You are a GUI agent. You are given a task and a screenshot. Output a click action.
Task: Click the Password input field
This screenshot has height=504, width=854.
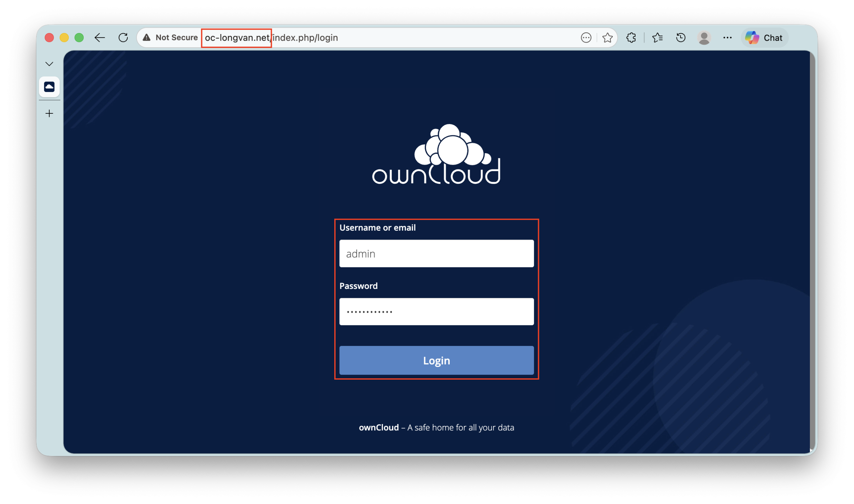point(436,312)
